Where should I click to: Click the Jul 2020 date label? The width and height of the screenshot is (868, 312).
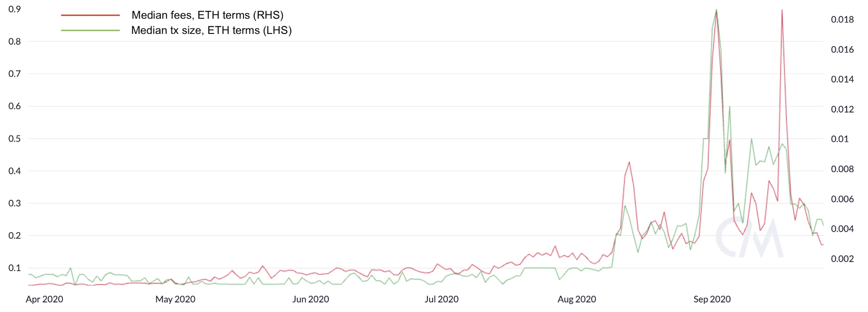(x=441, y=299)
